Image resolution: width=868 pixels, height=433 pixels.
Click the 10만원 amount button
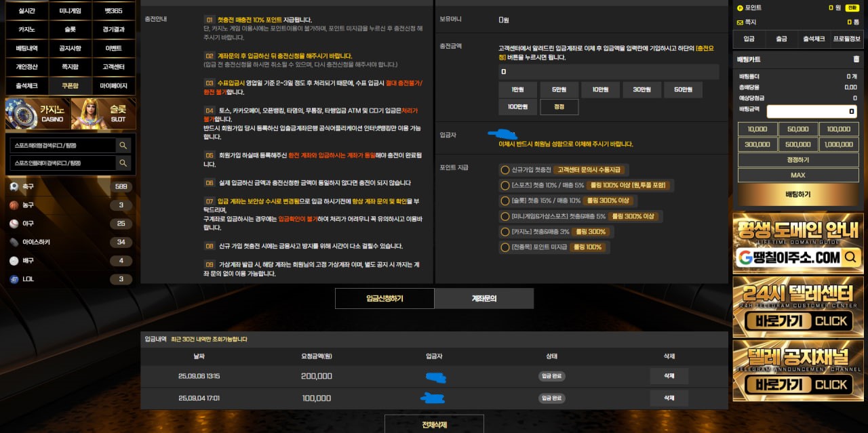[x=601, y=90]
